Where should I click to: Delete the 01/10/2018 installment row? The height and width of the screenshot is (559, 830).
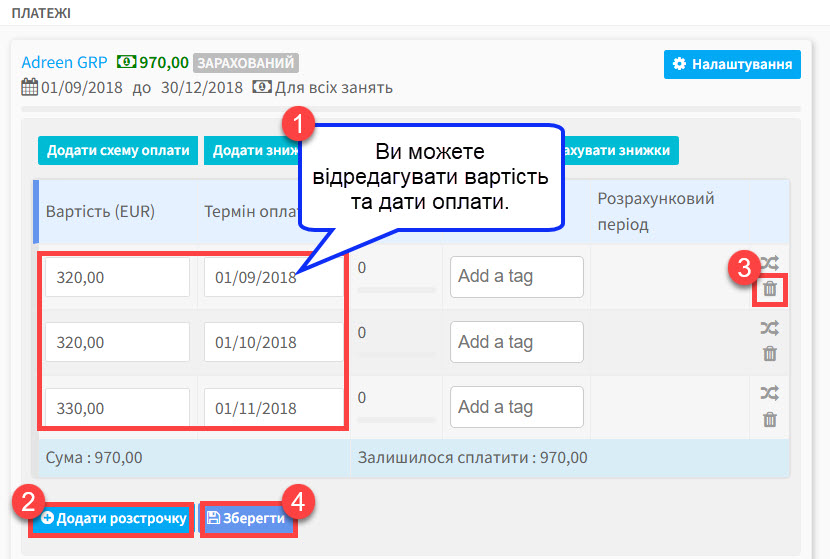769,353
